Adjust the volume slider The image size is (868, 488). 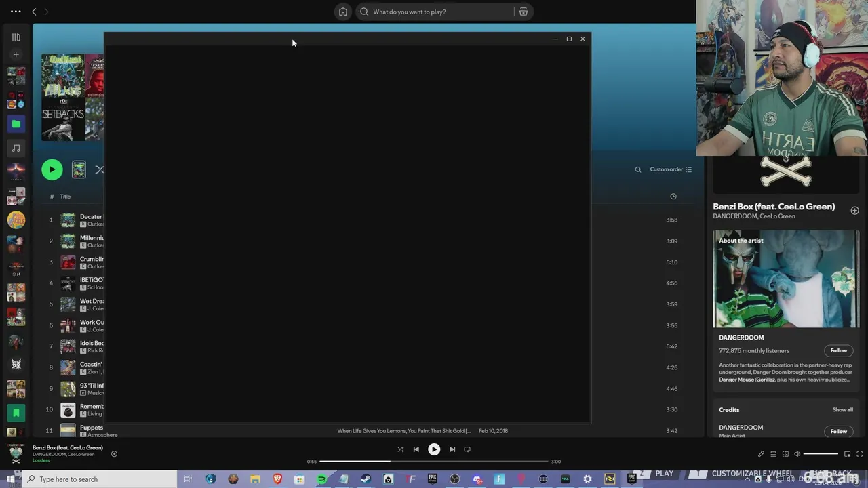tap(821, 454)
